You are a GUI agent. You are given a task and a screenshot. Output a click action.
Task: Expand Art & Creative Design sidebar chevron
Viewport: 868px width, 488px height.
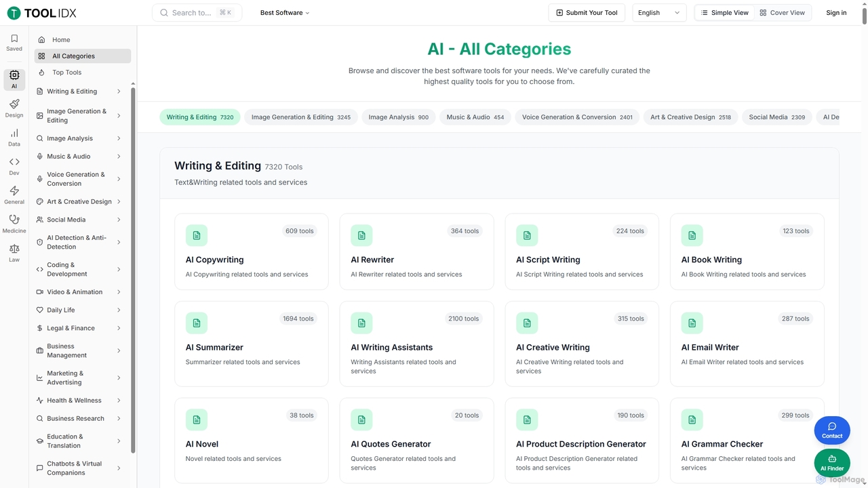119,201
